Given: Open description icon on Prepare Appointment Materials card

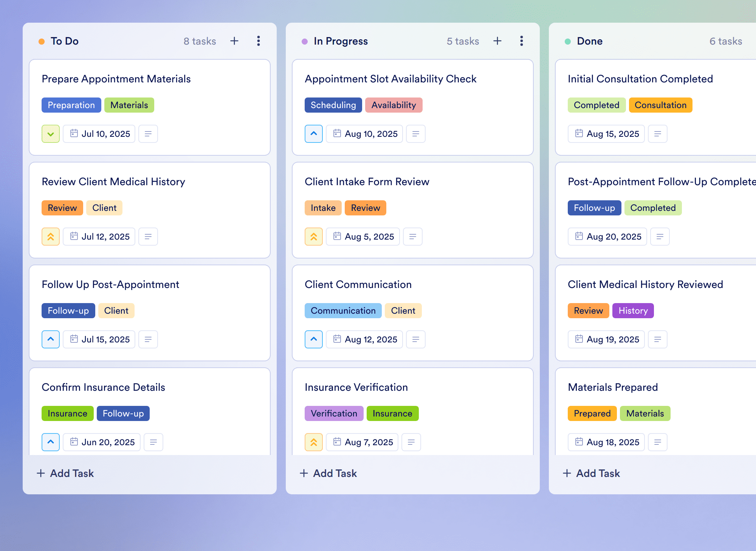Looking at the screenshot, I should 148,134.
